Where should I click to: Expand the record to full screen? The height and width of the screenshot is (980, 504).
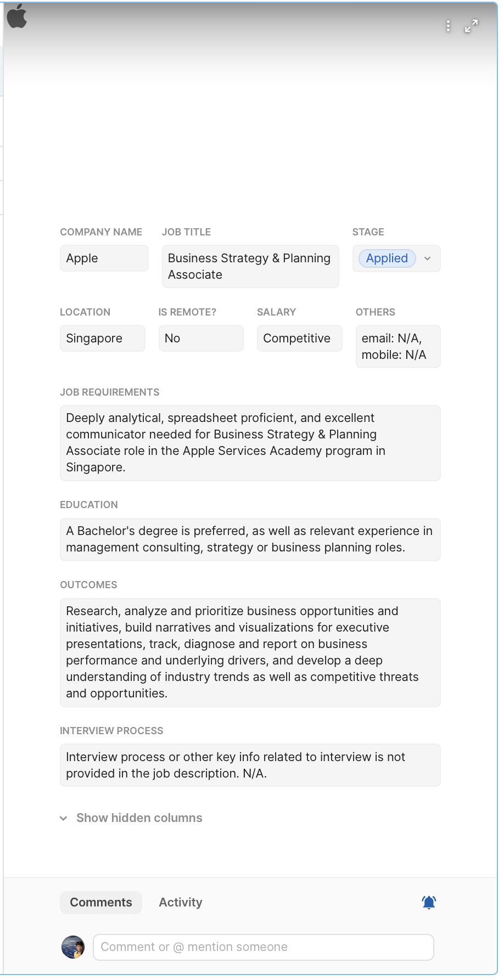tap(471, 26)
